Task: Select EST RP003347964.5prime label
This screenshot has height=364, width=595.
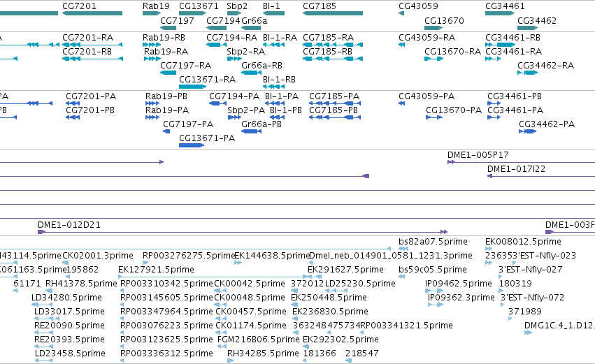Action: pos(166,312)
